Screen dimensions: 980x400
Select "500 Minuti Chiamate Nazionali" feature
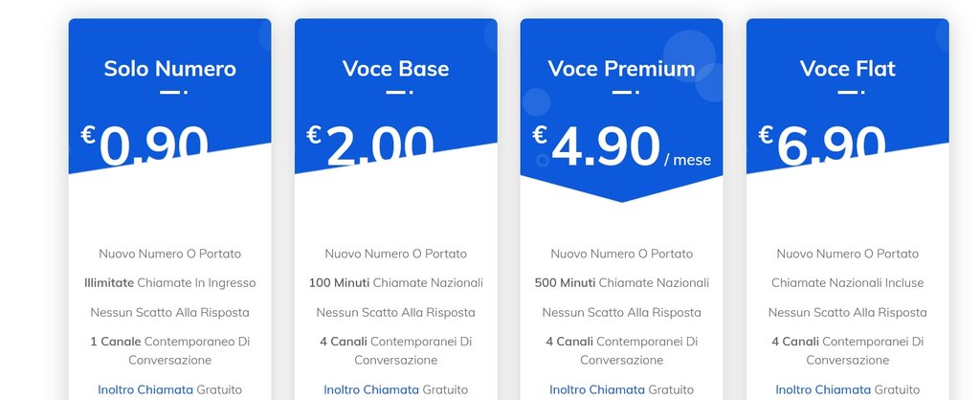point(621,283)
